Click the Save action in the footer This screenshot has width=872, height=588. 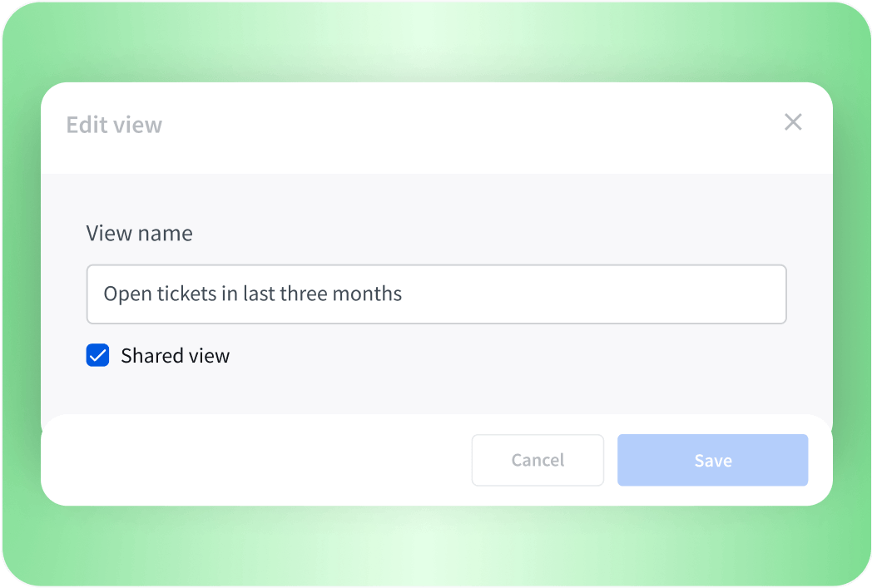(x=712, y=460)
